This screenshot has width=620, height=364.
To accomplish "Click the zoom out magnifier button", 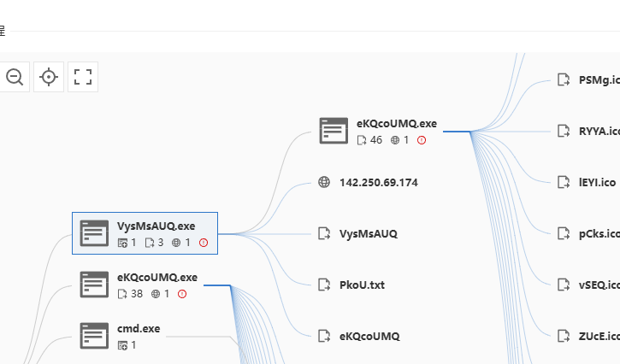I will click(x=15, y=77).
